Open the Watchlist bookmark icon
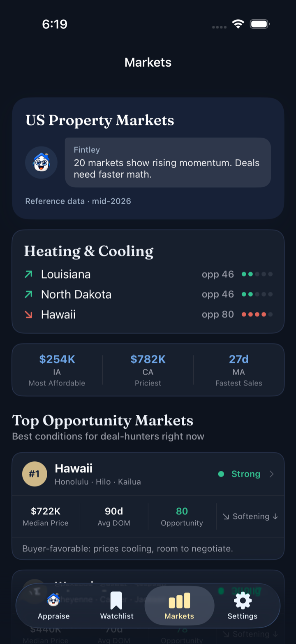296x644 pixels. point(116,600)
